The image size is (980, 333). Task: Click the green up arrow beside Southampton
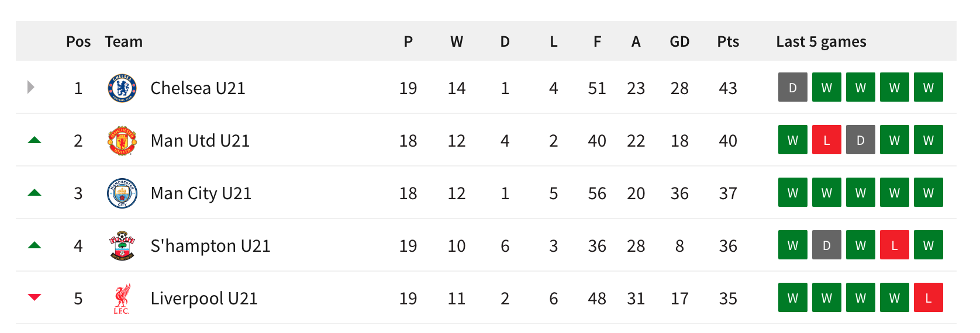coord(34,245)
